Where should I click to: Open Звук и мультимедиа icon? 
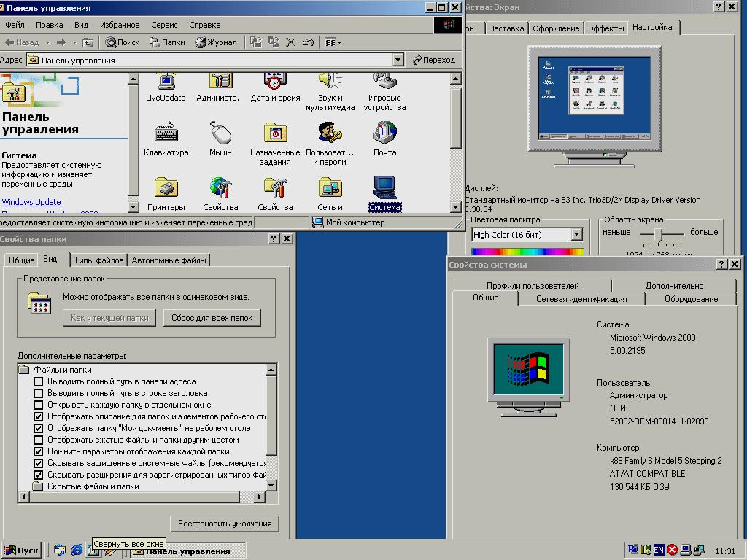[330, 93]
